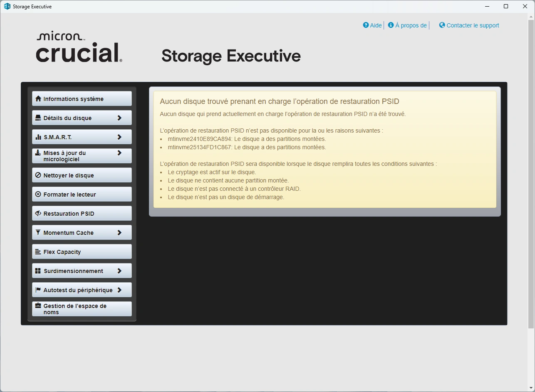535x392 pixels.
Task: Open the Informations système menu item
Action: point(82,99)
